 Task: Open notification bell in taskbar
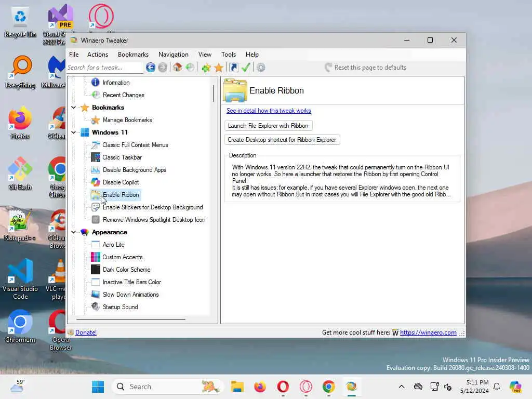(x=497, y=387)
